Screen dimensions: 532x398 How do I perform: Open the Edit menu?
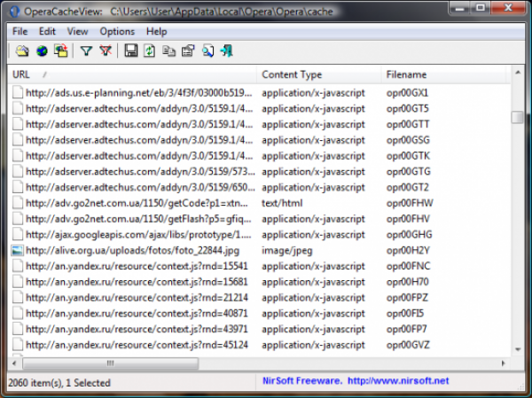[47, 32]
